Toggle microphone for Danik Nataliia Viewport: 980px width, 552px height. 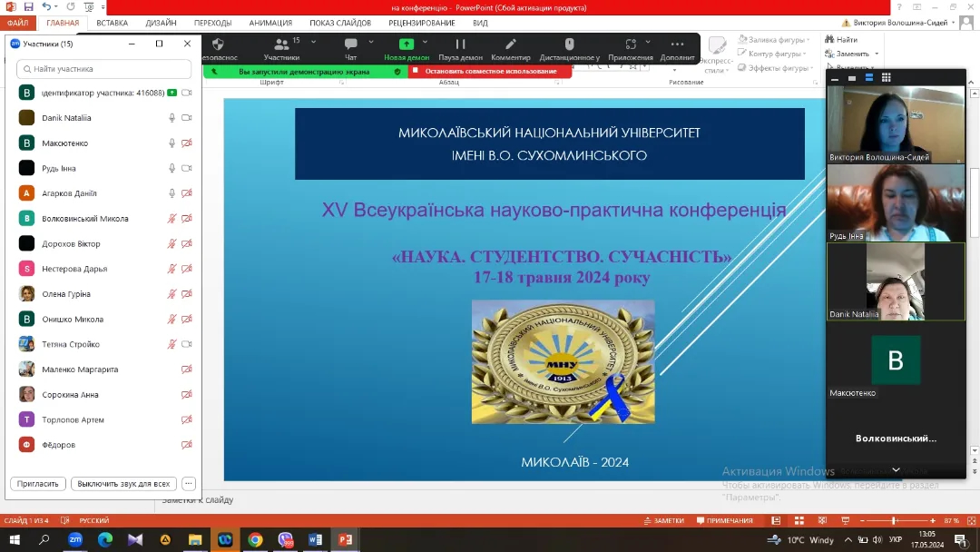point(171,118)
